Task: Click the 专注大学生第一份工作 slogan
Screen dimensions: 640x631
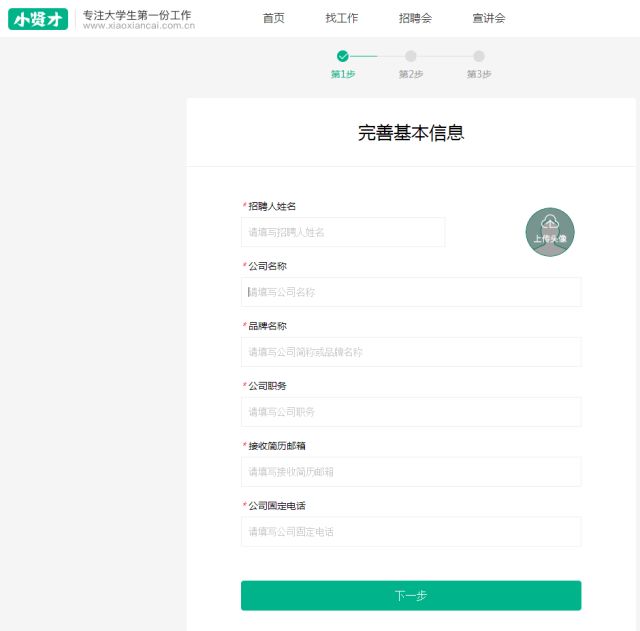Action: pyautogui.click(x=137, y=15)
